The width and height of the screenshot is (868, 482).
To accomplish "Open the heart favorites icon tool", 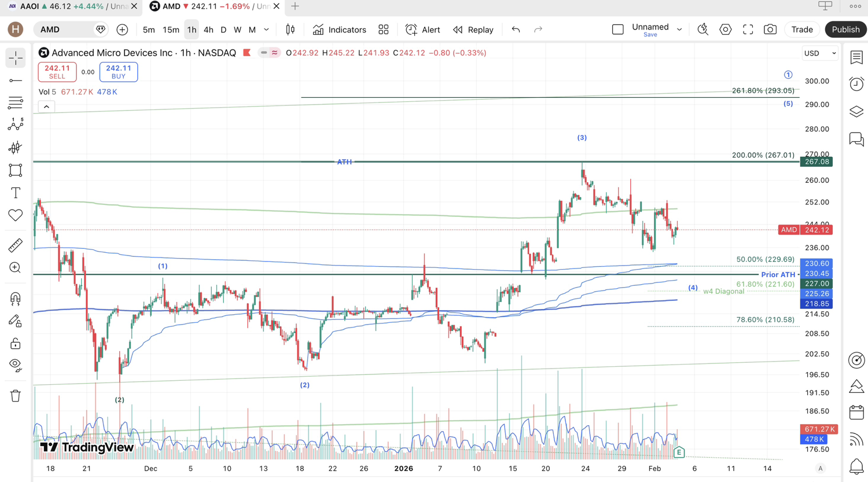I will 16,215.
